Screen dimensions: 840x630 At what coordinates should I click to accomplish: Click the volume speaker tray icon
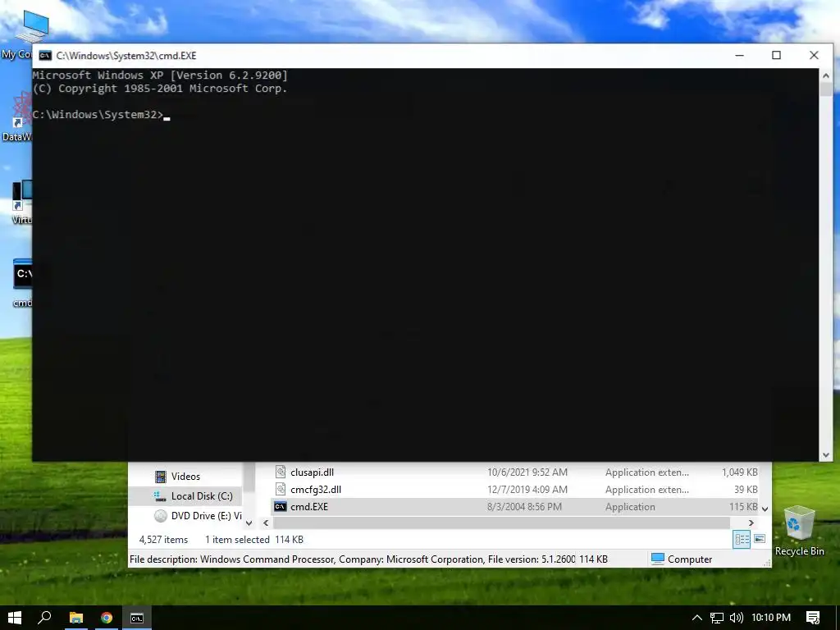pyautogui.click(x=737, y=618)
